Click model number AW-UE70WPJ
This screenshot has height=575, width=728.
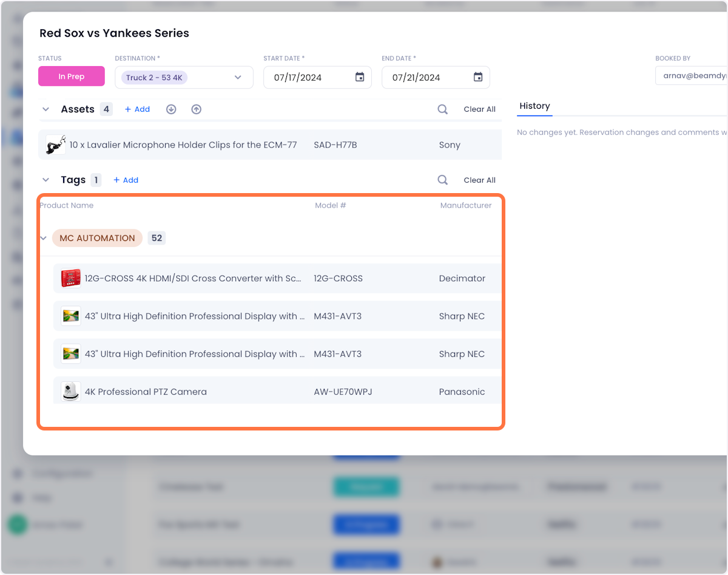click(x=343, y=392)
